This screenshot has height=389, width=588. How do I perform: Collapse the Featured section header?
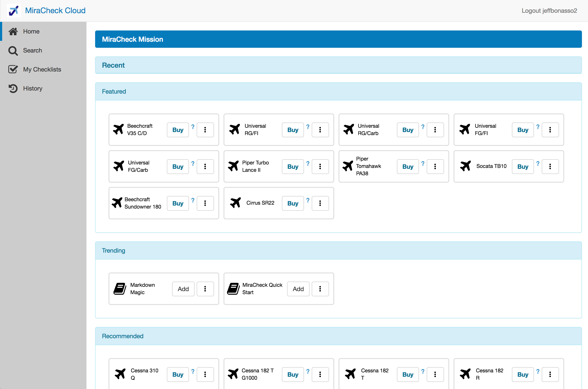[338, 92]
